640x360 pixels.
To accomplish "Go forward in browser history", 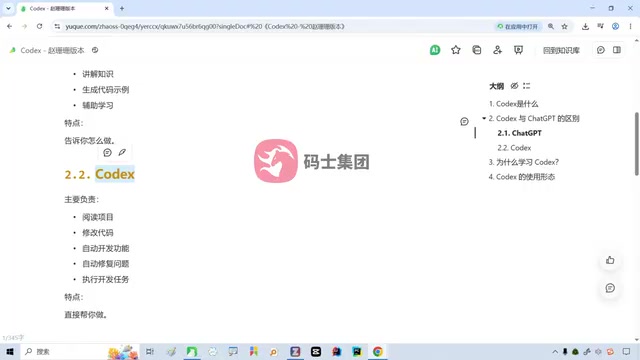I will (x=24, y=27).
